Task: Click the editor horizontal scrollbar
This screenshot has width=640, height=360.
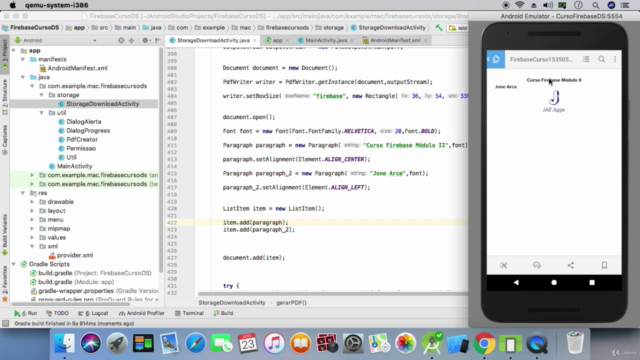Action: coord(333,294)
